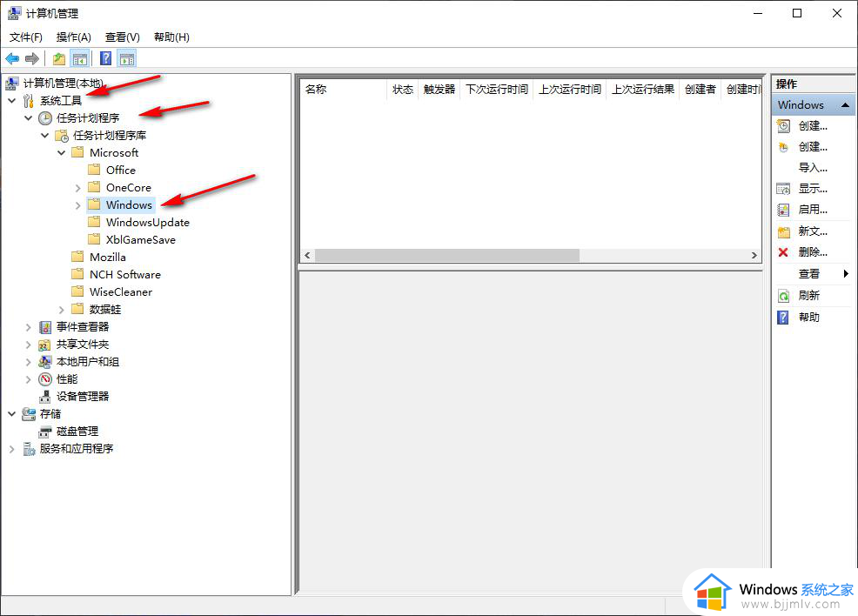Select the NCH Software folder
The height and width of the screenshot is (616, 858).
(124, 275)
